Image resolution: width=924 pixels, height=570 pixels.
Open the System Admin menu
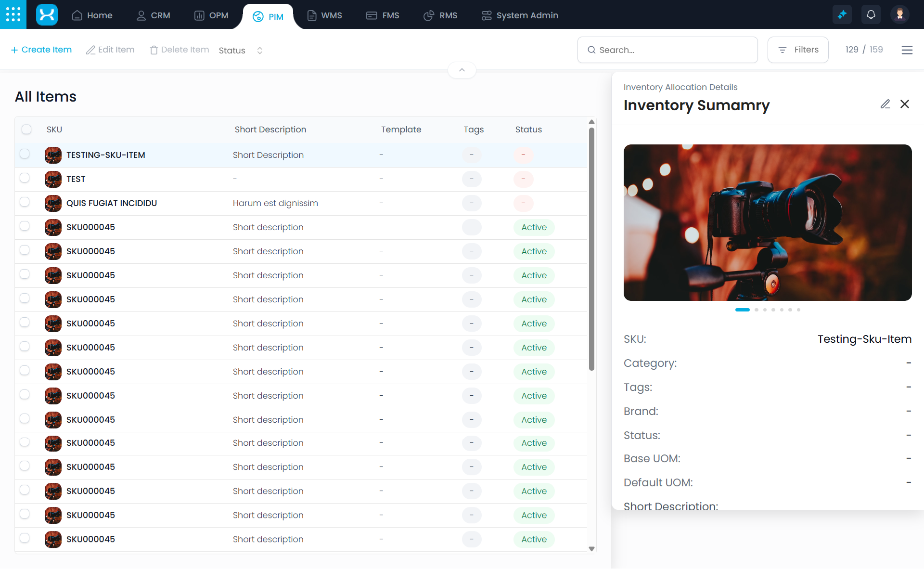pos(520,15)
